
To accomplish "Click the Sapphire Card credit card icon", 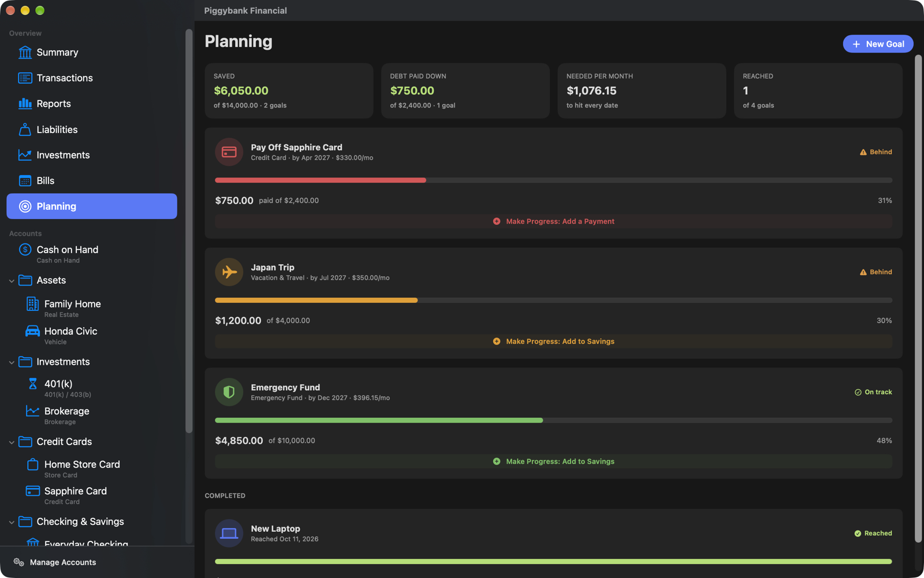I will [x=33, y=491].
